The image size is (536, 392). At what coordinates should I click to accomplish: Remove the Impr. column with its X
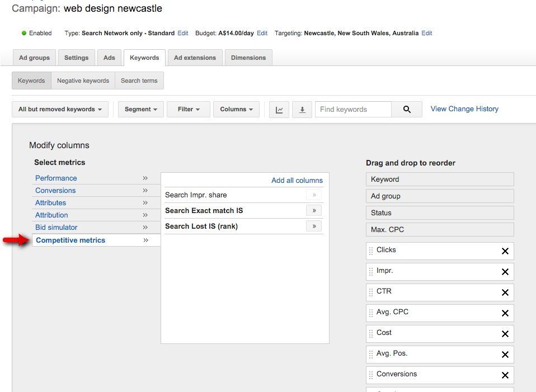(505, 271)
